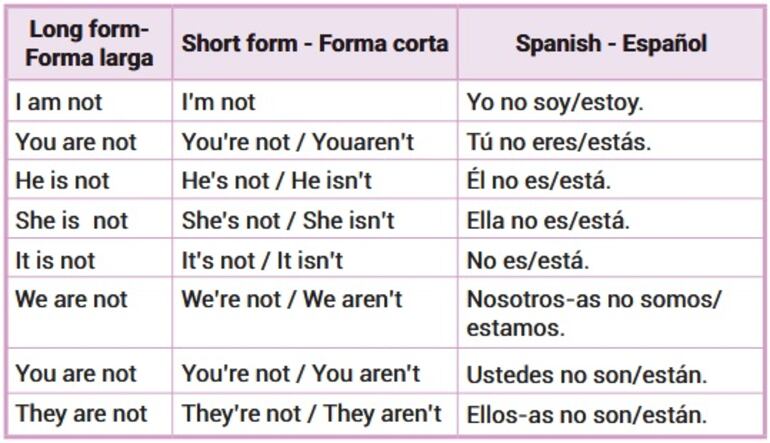Select the 'Tú no eres/estás.' cell
This screenshot has height=443, width=770.
point(558,142)
